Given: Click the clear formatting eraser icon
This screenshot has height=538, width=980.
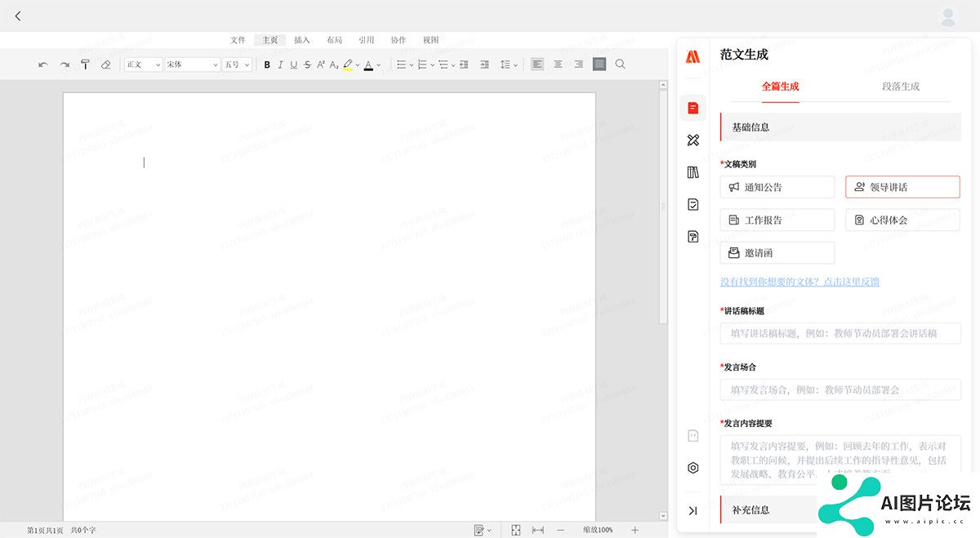Looking at the screenshot, I should (105, 64).
